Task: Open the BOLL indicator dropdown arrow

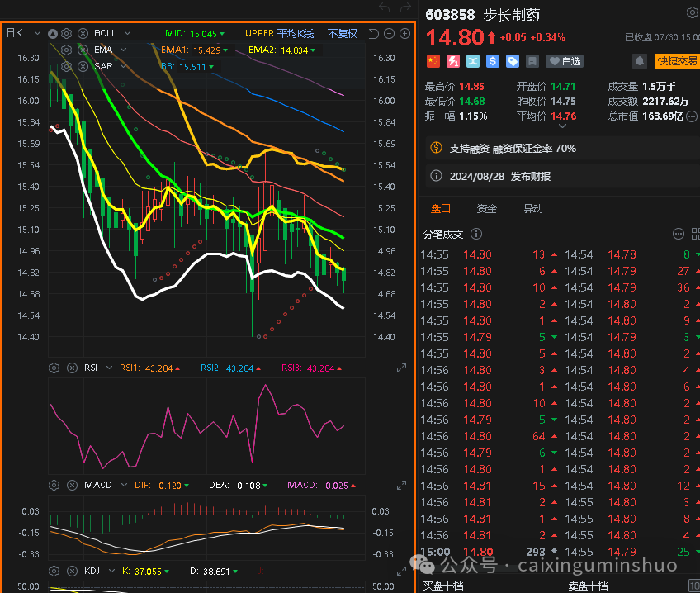Action: [x=125, y=33]
